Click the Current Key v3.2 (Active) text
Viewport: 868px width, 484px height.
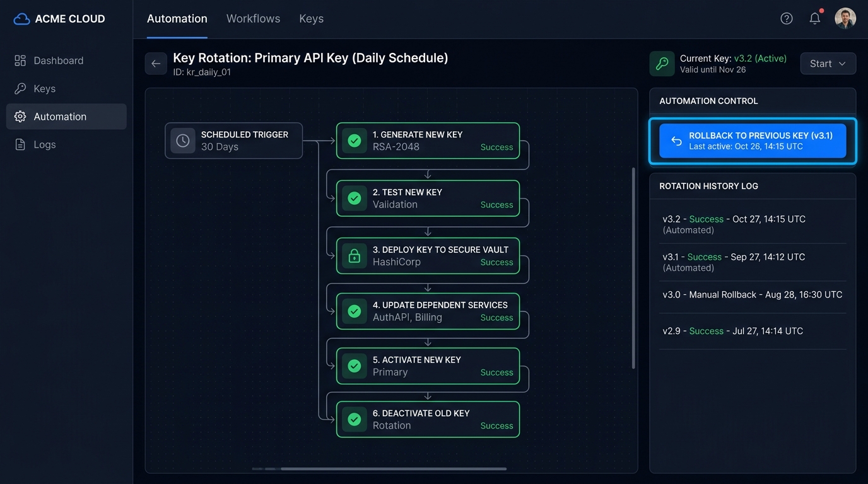[x=733, y=59]
